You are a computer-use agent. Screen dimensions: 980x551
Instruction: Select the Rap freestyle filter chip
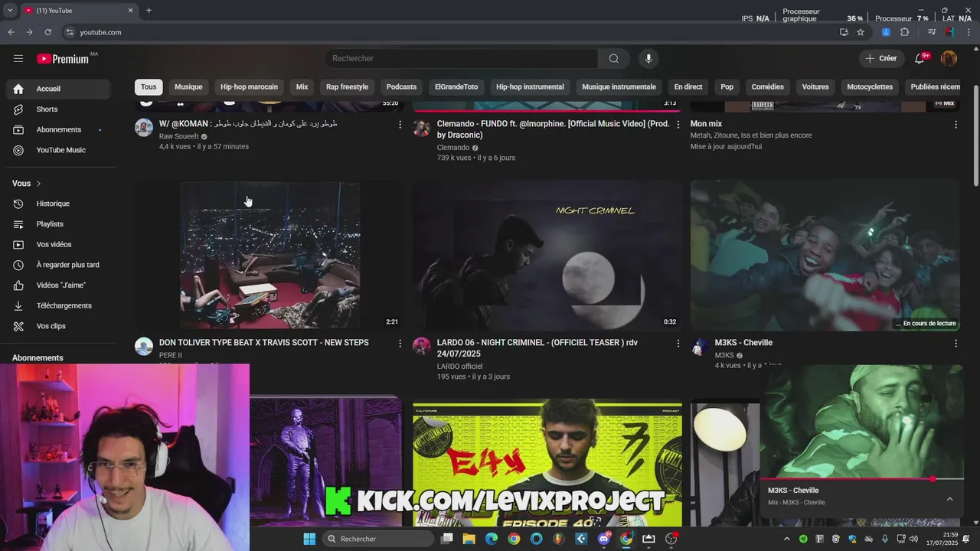(347, 87)
